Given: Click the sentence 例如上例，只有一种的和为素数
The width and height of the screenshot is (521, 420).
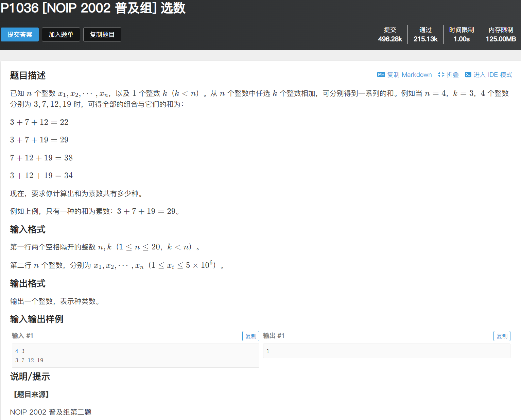Looking at the screenshot, I should point(95,211).
